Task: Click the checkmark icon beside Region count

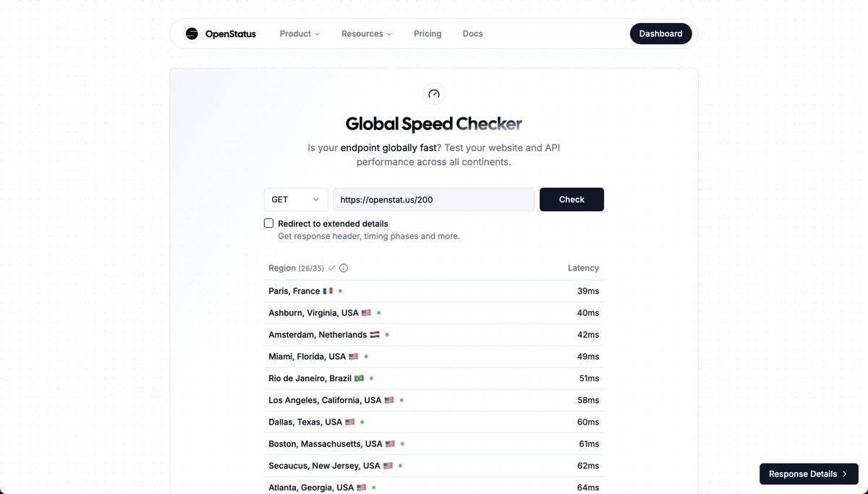Action: pos(331,268)
